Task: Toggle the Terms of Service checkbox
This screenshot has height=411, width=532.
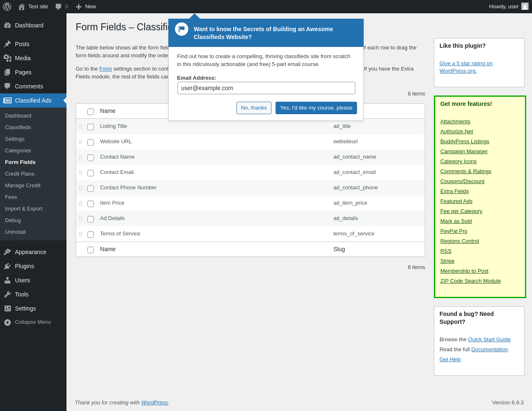Action: pos(91,235)
